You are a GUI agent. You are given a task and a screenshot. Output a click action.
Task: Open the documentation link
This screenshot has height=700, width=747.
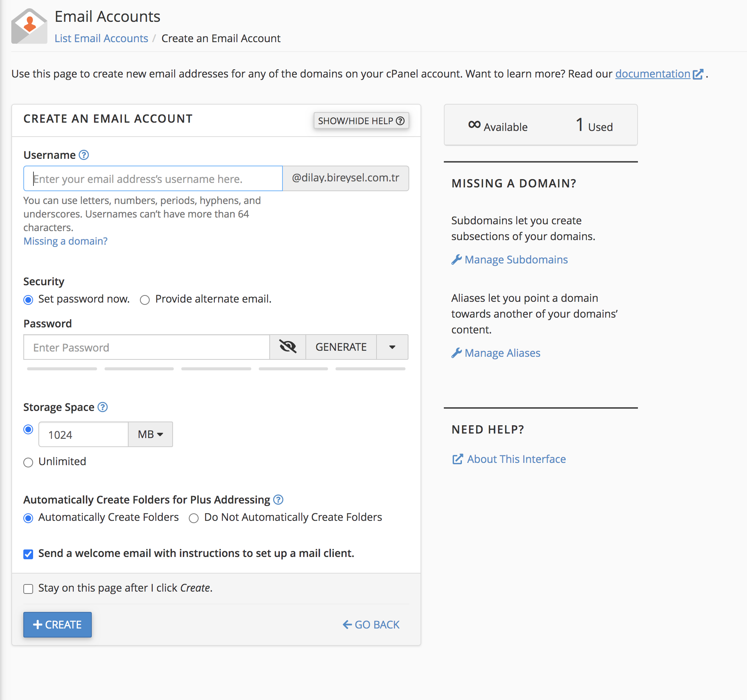pos(653,74)
